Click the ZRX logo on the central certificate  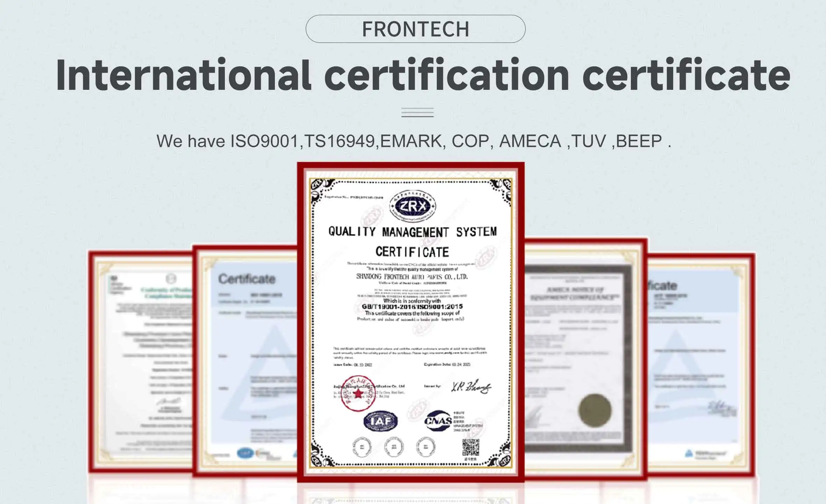(x=413, y=206)
